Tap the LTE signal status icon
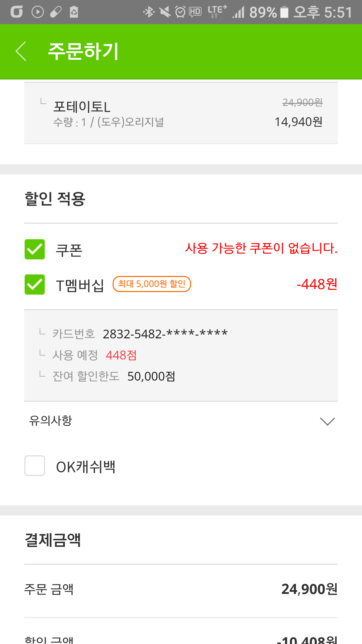 217,12
